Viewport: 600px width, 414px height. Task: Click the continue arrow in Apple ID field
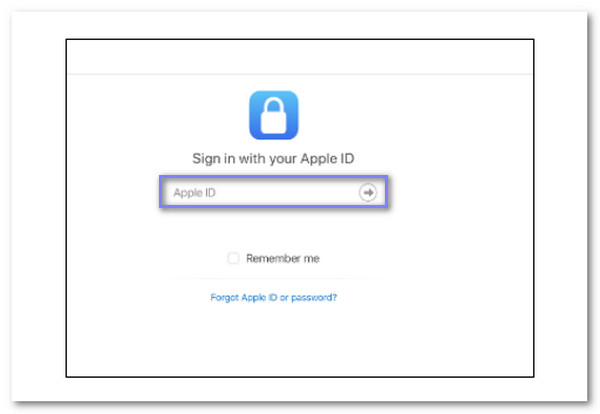368,192
